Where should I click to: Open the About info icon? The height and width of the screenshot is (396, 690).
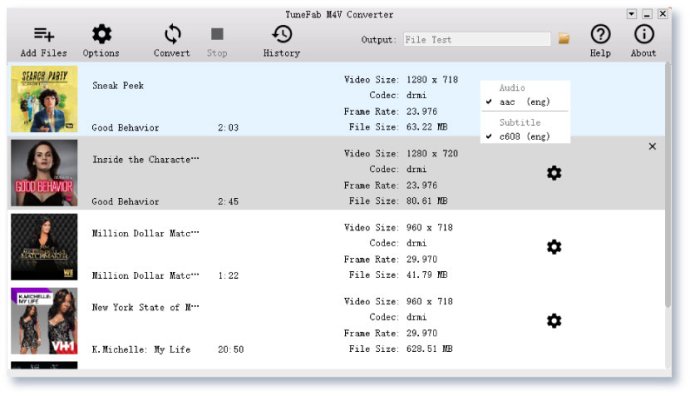pyautogui.click(x=644, y=34)
